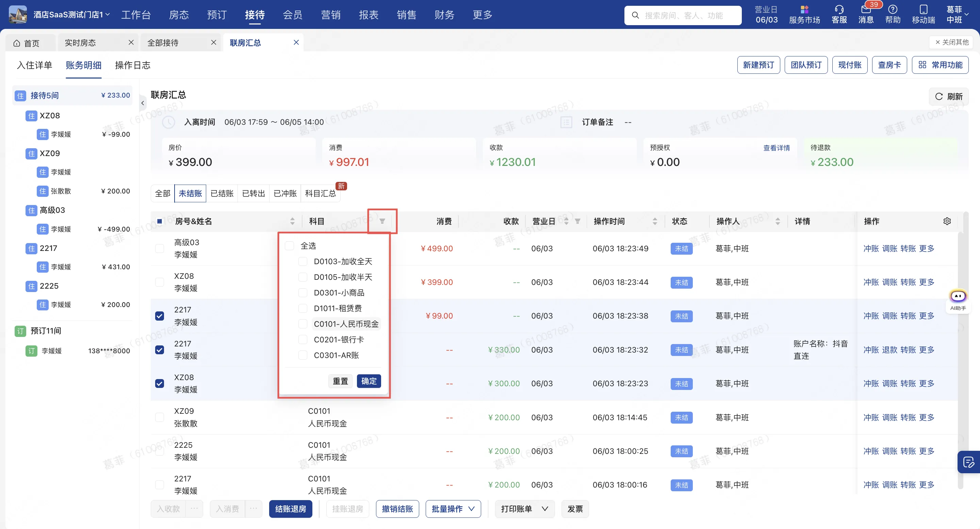
Task: Click the 刷新 refresh button
Action: click(x=948, y=97)
